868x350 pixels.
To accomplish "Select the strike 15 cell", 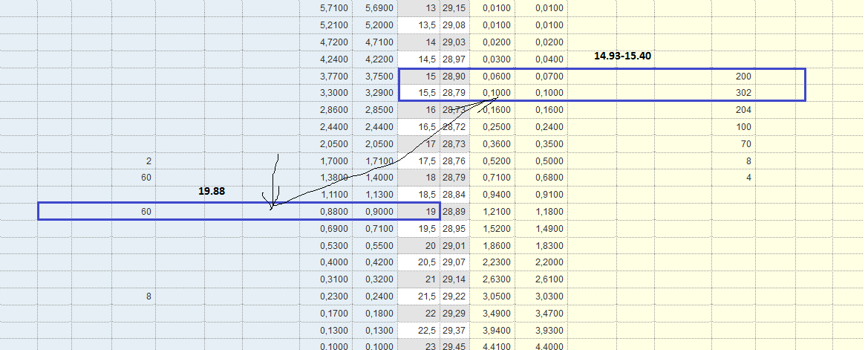I will click(x=420, y=77).
